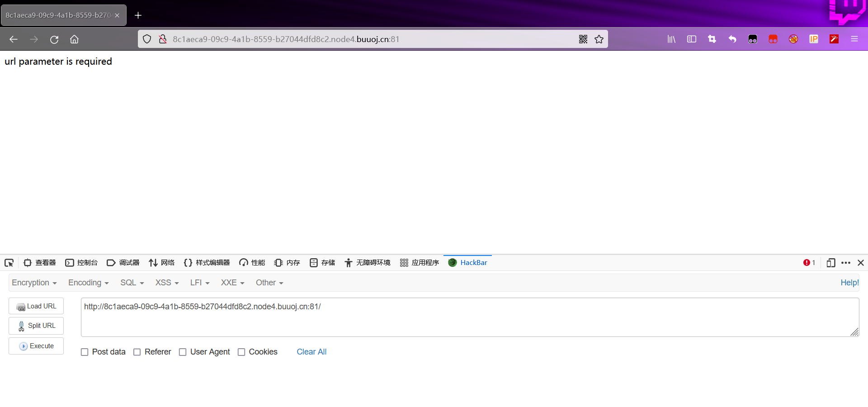
Task: Click Clear All to reset options
Action: click(311, 352)
